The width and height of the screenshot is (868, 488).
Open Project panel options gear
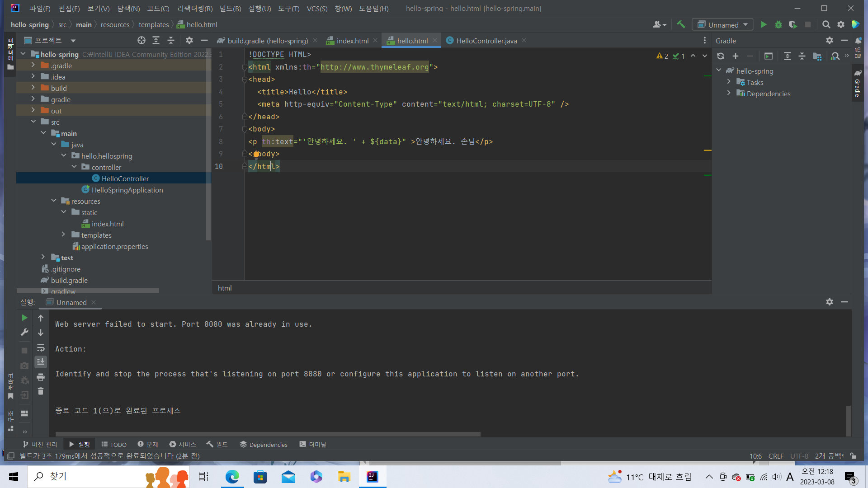[x=189, y=41]
